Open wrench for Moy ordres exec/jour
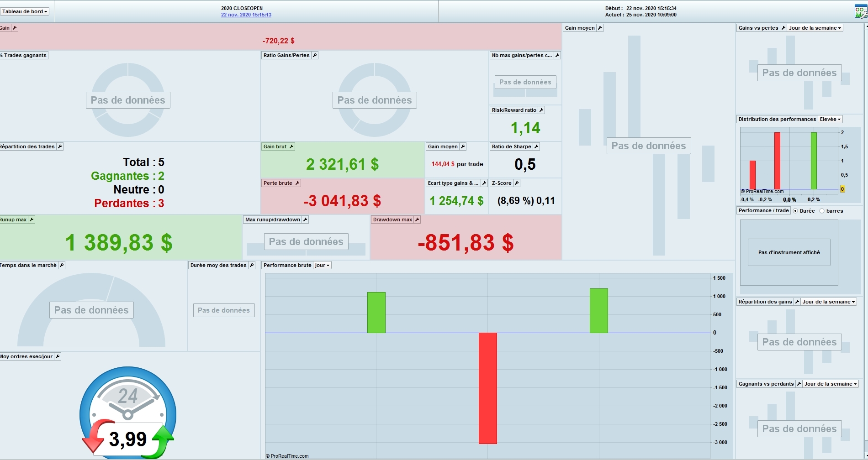The height and width of the screenshot is (460, 868). click(58, 356)
